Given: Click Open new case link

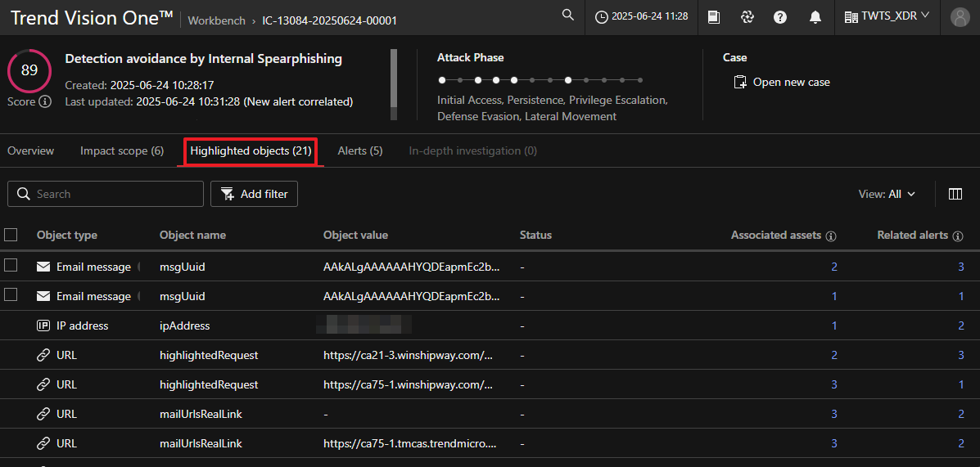Looking at the screenshot, I should tap(782, 82).
